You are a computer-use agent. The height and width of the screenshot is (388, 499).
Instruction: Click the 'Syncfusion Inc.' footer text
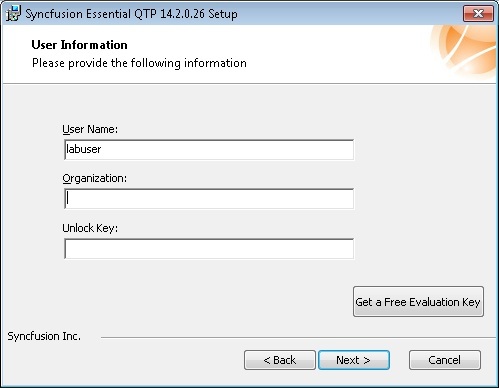coord(44,336)
